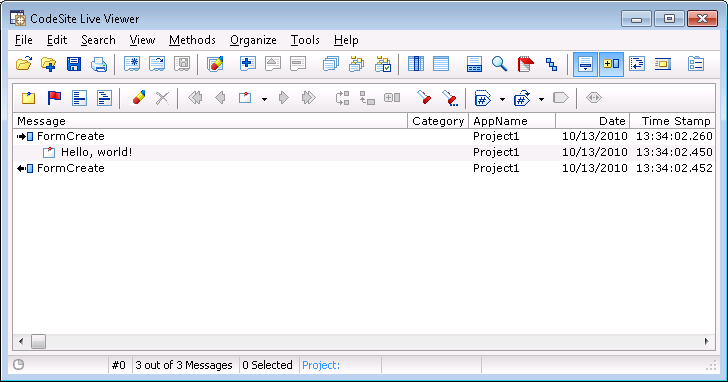Viewport: 728px width, 382px height.
Task: Click the Message column header
Action: [x=210, y=121]
